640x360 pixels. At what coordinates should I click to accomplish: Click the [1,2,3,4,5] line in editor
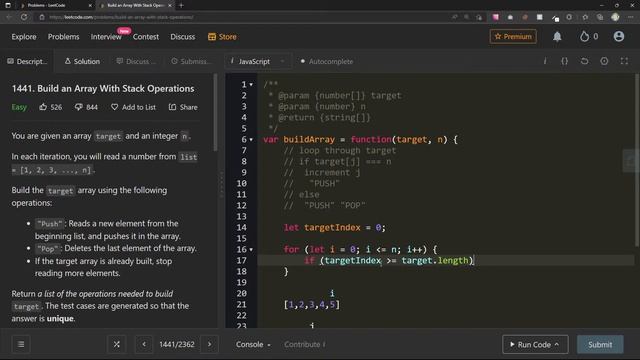pyautogui.click(x=312, y=304)
